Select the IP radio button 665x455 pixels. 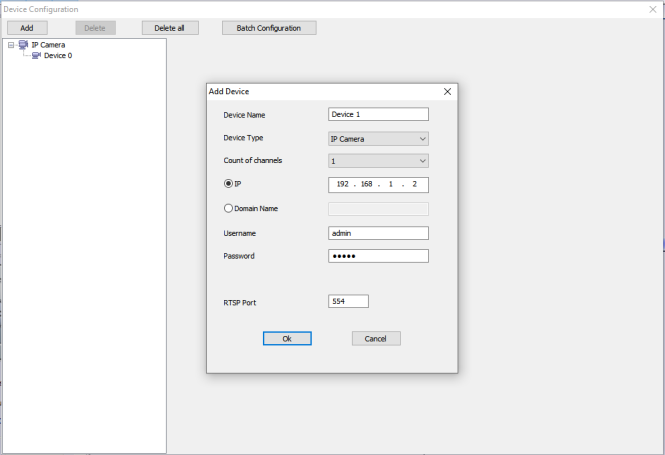click(229, 184)
